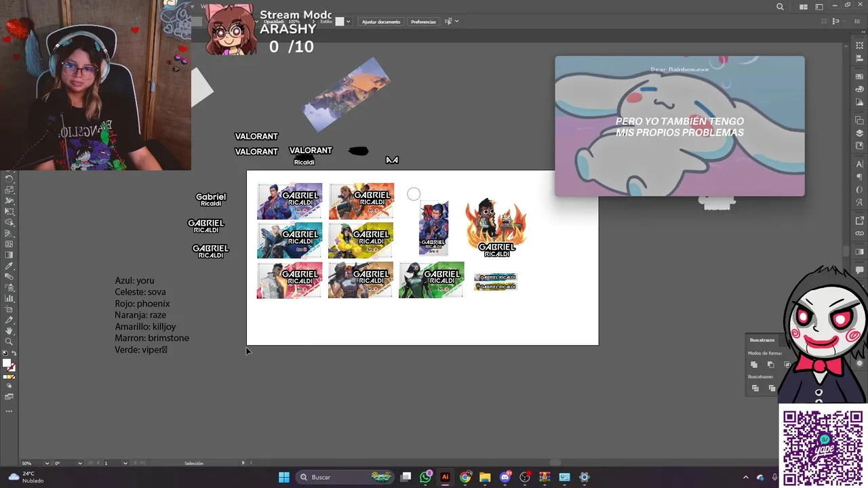Select the Mesh tool

pyautogui.click(x=9, y=244)
